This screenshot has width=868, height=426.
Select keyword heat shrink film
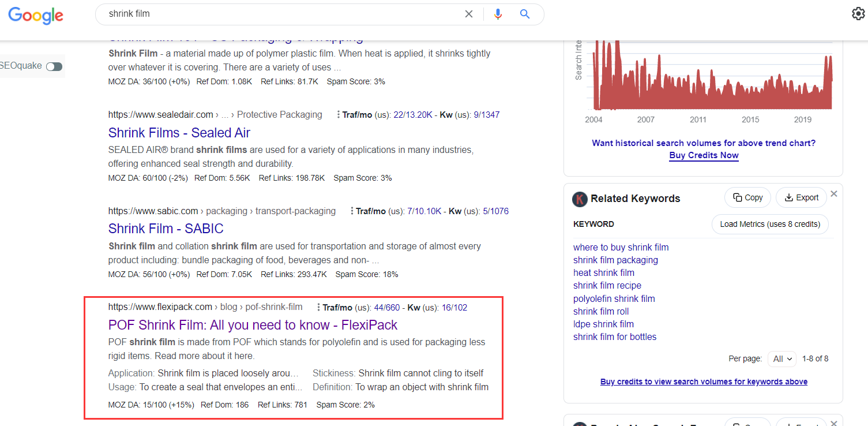(604, 272)
